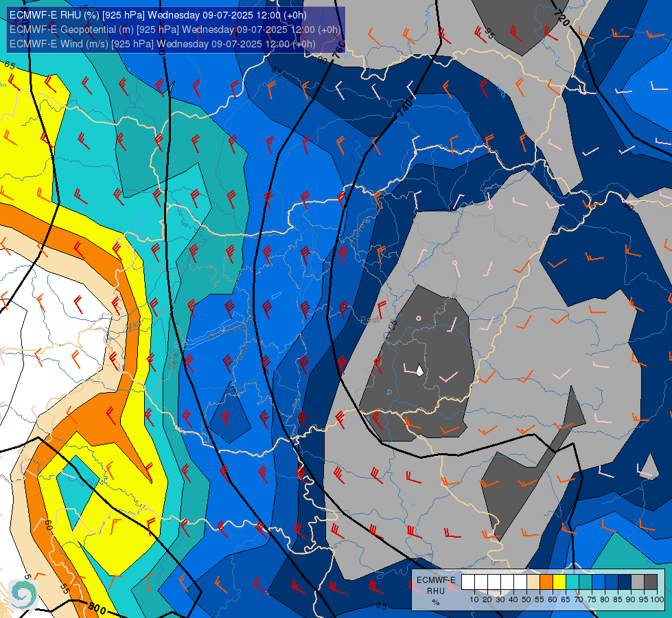Select the white 40–50% legend swatch
Screen dimensions: 672x618
click(520, 582)
